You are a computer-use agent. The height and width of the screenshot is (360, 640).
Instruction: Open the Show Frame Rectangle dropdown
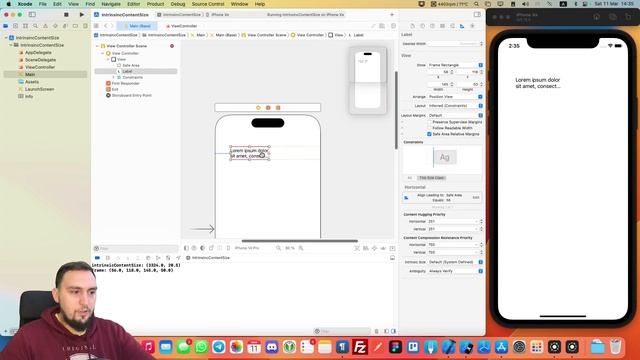[455, 65]
